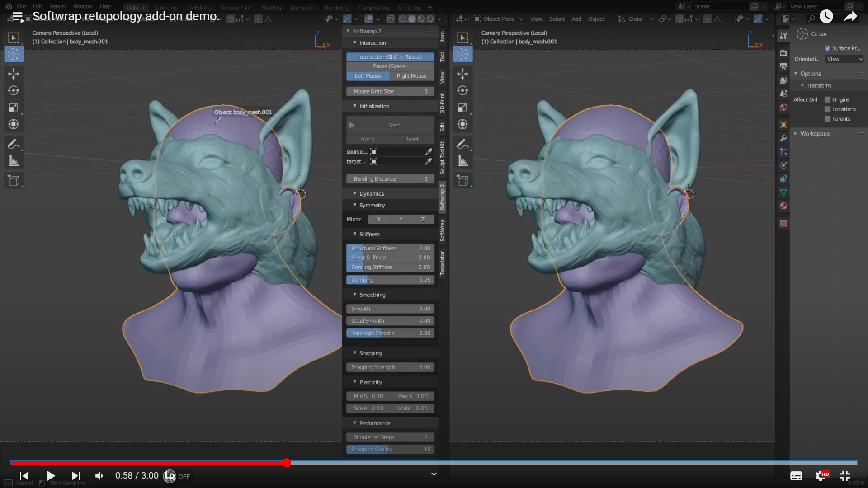Open the Modifier properties wrench tab
The image size is (868, 488).
click(783, 138)
